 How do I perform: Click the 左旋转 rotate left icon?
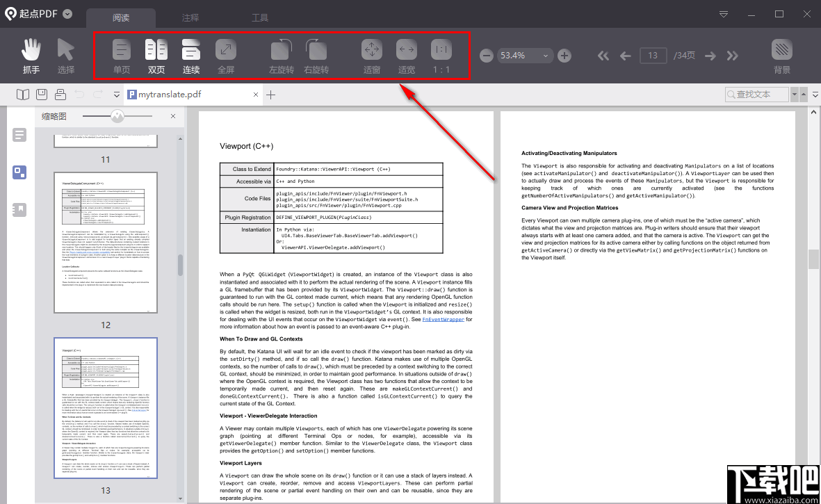[x=281, y=50]
